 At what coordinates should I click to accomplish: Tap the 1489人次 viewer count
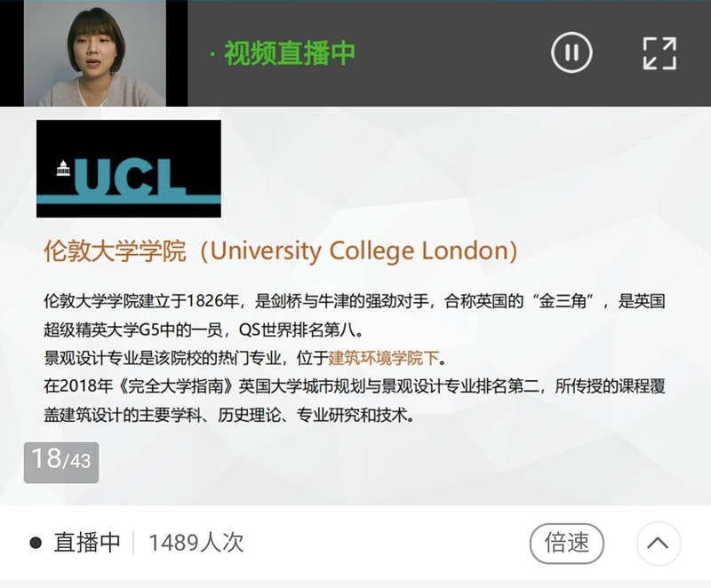click(196, 543)
